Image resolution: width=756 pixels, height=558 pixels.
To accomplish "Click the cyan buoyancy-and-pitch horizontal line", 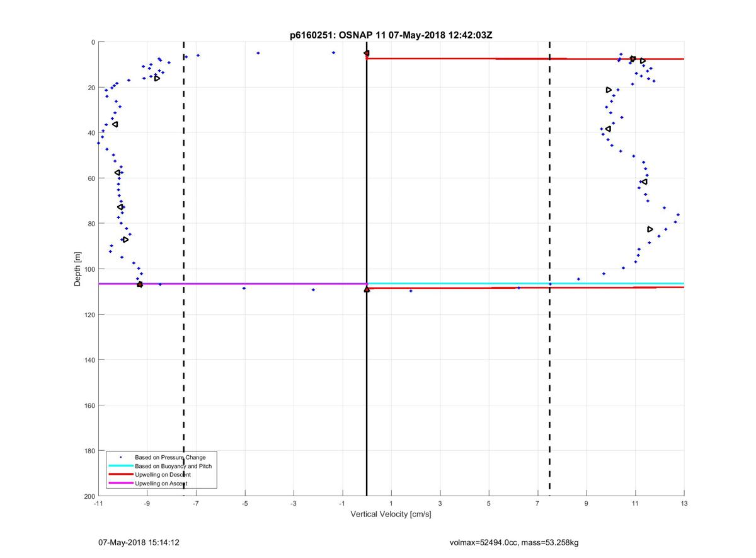I will coord(525,284).
